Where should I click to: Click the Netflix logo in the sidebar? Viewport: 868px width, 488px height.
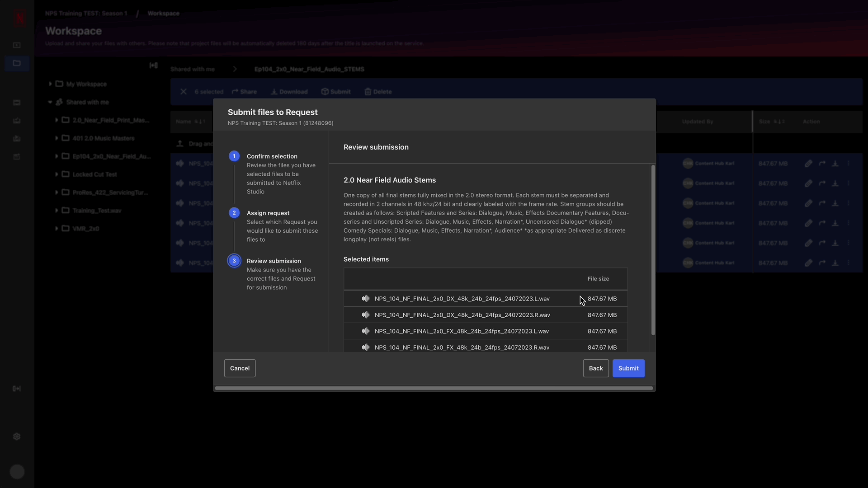[x=19, y=18]
